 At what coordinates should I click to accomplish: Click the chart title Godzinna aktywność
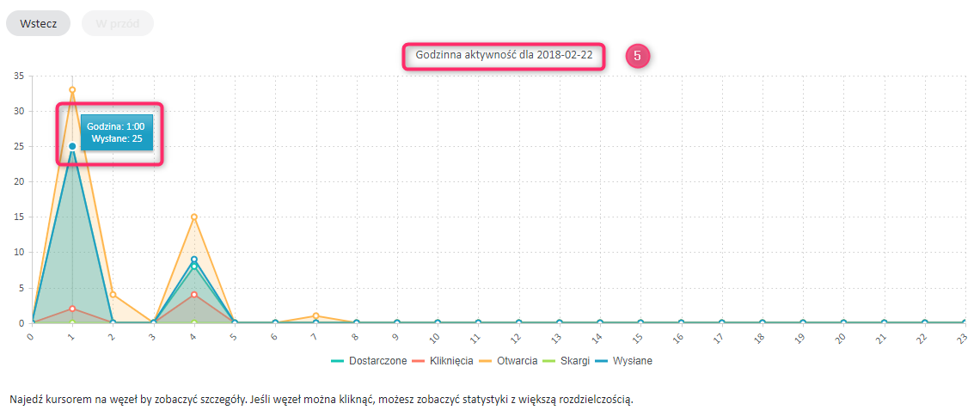[x=504, y=54]
